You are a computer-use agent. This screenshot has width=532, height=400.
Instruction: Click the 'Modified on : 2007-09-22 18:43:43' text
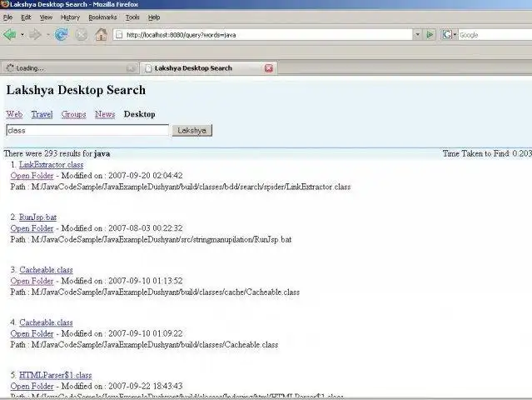[122, 387]
